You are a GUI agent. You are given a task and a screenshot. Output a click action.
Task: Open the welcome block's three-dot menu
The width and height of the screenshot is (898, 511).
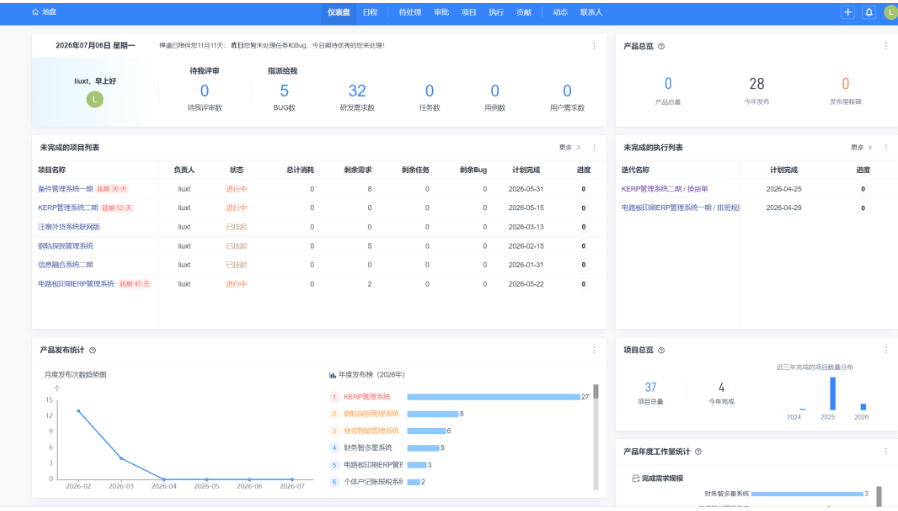[x=594, y=46]
